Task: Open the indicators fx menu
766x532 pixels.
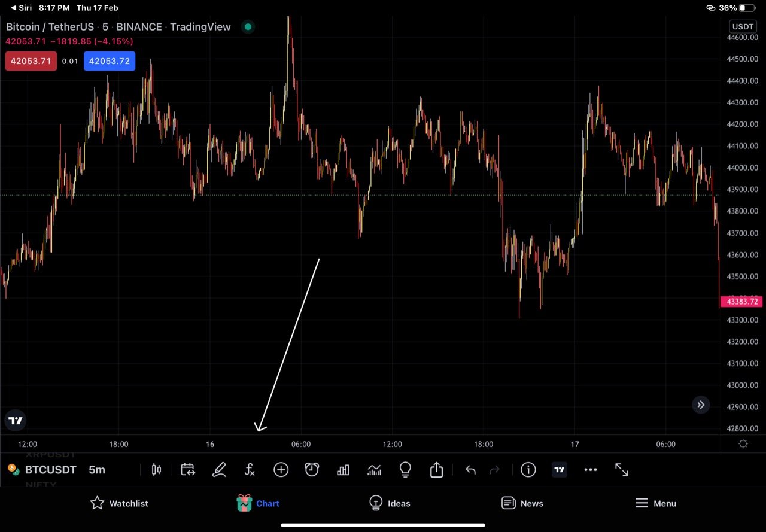Action: pos(250,470)
